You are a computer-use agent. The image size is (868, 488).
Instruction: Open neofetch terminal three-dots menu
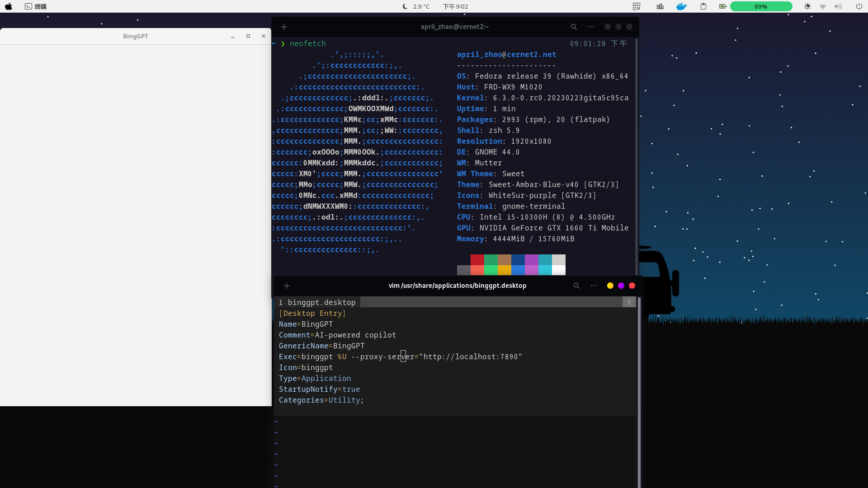pos(591,27)
